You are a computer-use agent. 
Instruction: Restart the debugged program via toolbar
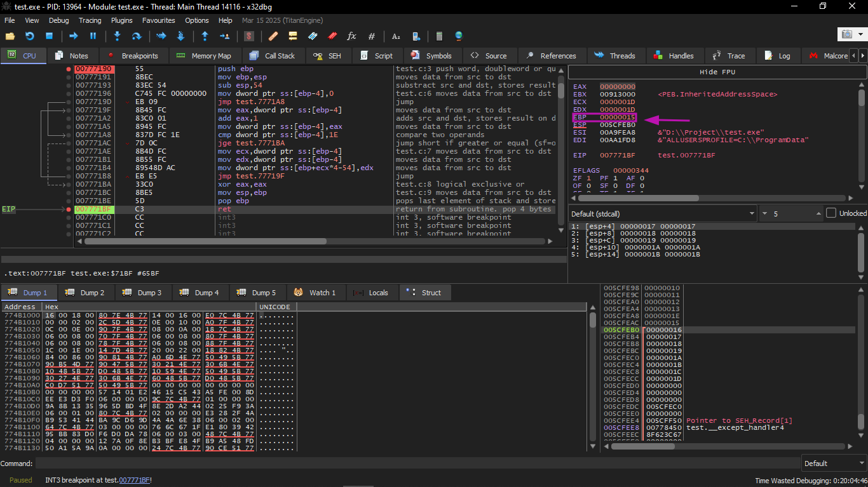click(29, 36)
